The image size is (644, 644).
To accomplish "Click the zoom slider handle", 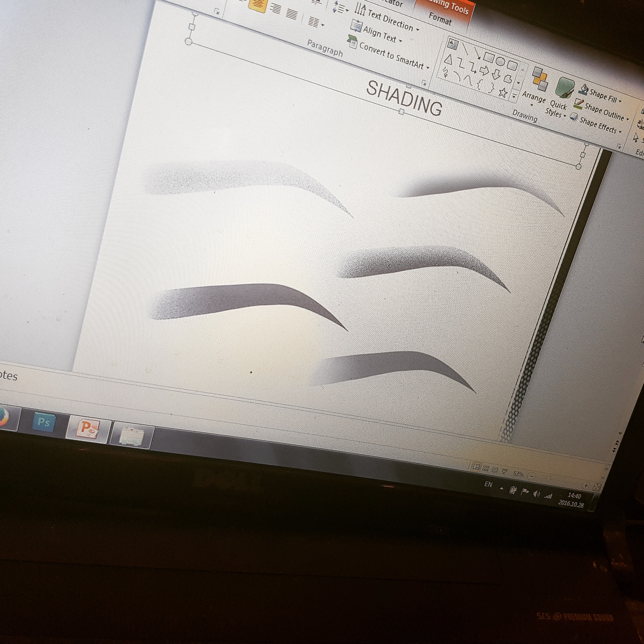I will point(548,479).
